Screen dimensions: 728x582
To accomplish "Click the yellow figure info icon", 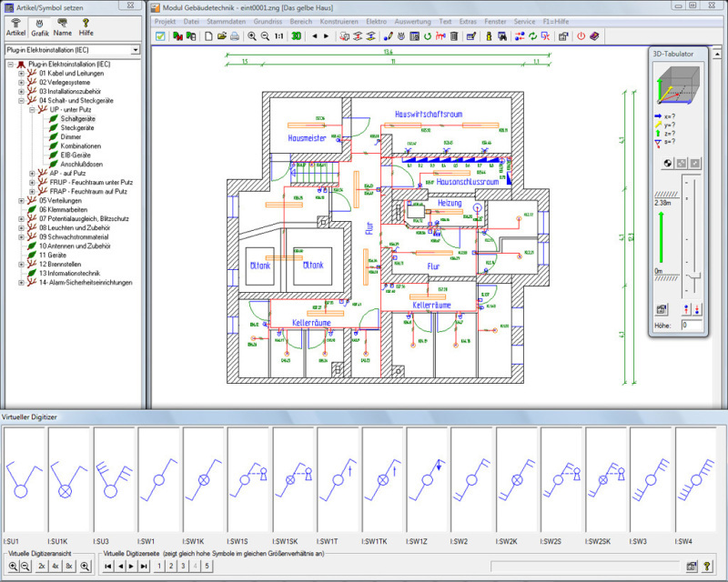I will pos(489,36).
